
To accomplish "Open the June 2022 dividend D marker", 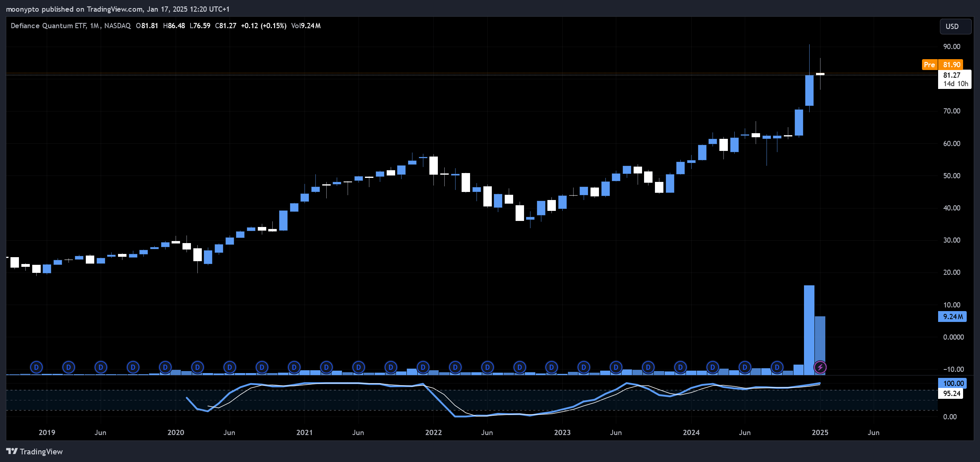I will tap(487, 367).
